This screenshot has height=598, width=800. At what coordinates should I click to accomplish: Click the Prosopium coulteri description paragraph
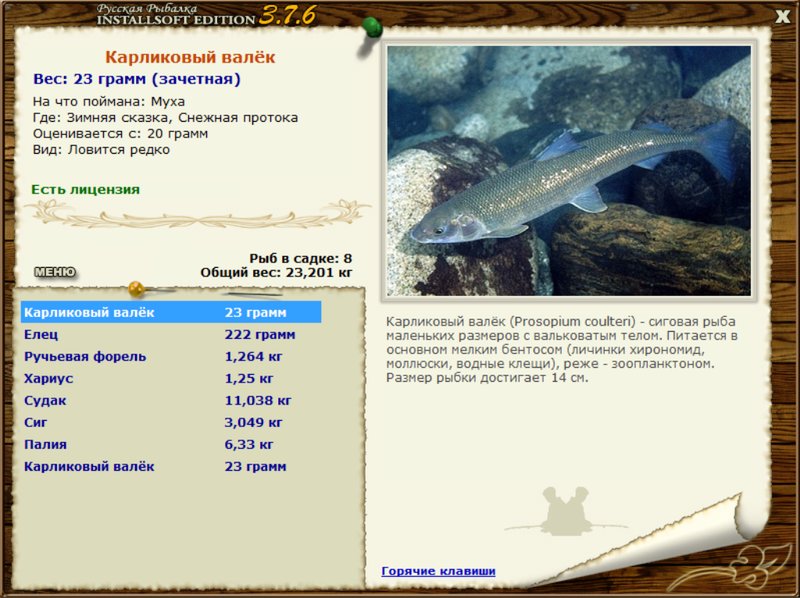(561, 350)
